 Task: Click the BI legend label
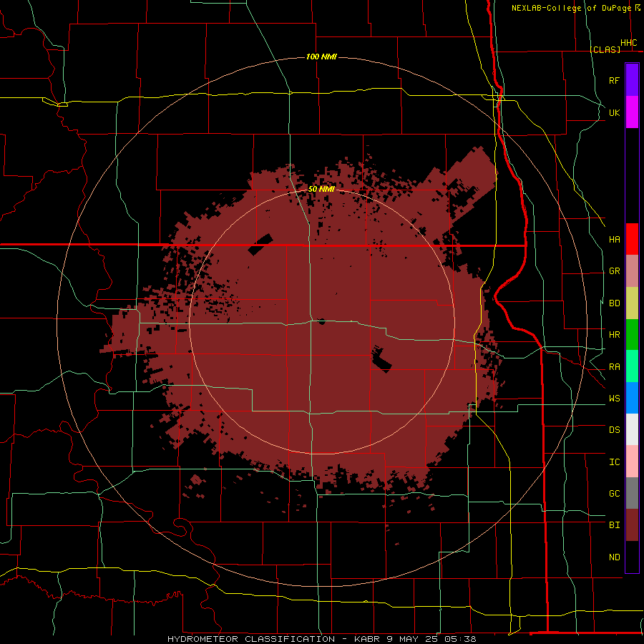pos(614,525)
